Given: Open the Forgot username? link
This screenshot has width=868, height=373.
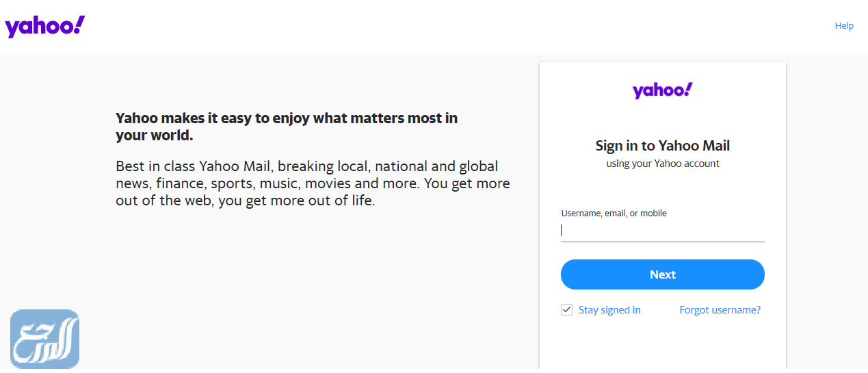Looking at the screenshot, I should click(x=720, y=310).
